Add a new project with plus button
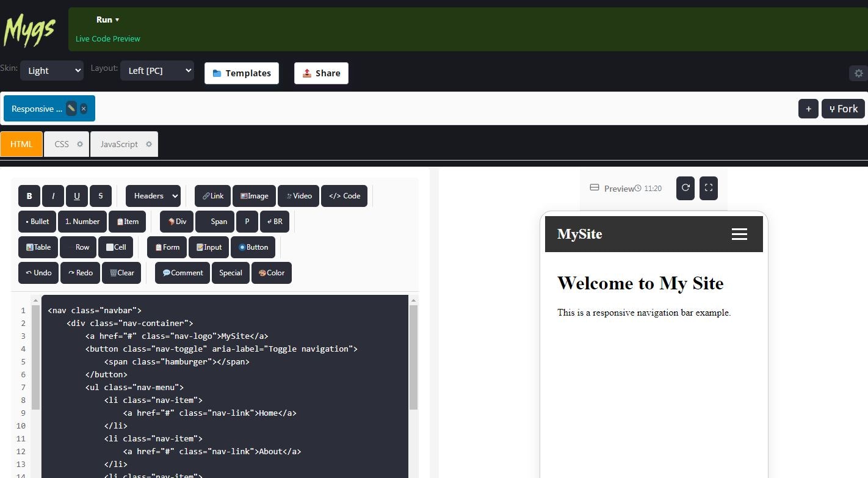The width and height of the screenshot is (868, 478). click(808, 109)
